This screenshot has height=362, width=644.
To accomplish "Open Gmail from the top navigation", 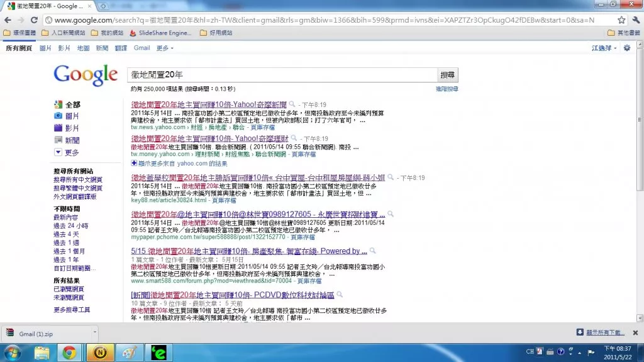I will 142,48.
